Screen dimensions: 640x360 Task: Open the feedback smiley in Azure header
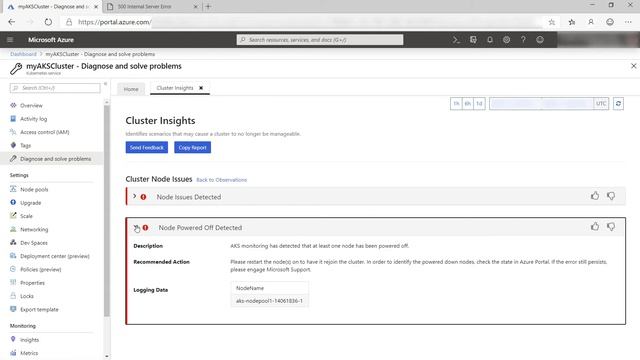pos(540,40)
